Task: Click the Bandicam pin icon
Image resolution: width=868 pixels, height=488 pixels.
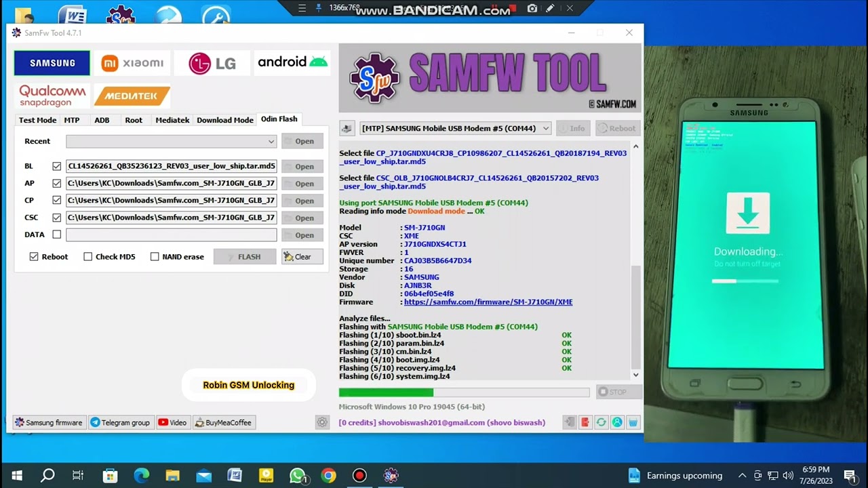Action: tap(319, 8)
